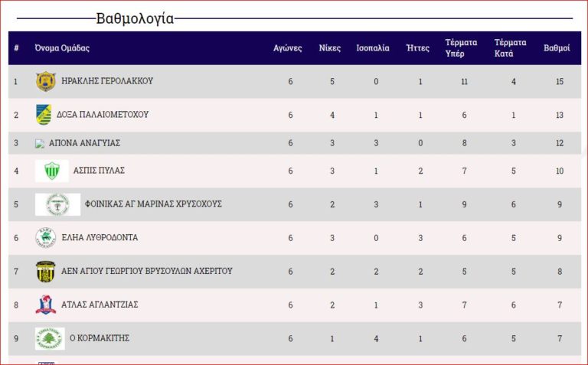Click the Ο ΚΟΡΜΑΚΙΤΗΣ team name
The image size is (588, 365).
[x=100, y=338]
